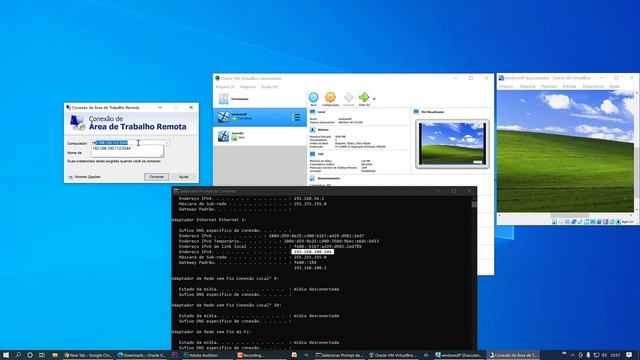Open Entrada menu in windowsXP VM window
Viewport: 640px width, 360px height.
(x=569, y=87)
